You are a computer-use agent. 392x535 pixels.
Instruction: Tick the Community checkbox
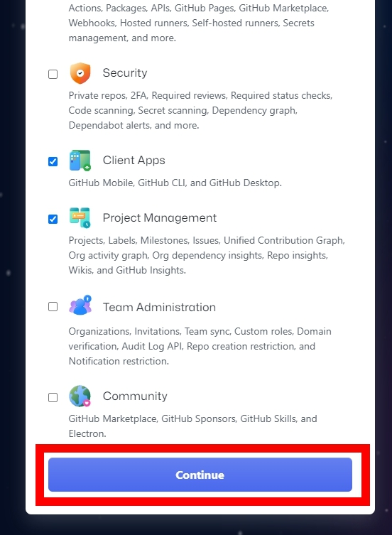coord(53,397)
